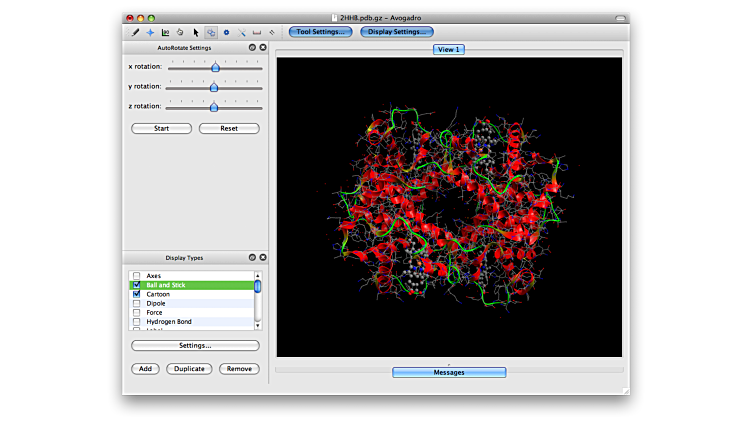Select the Bond Centric Manipulate tool
The height and width of the screenshot is (423, 752).
[x=165, y=32]
